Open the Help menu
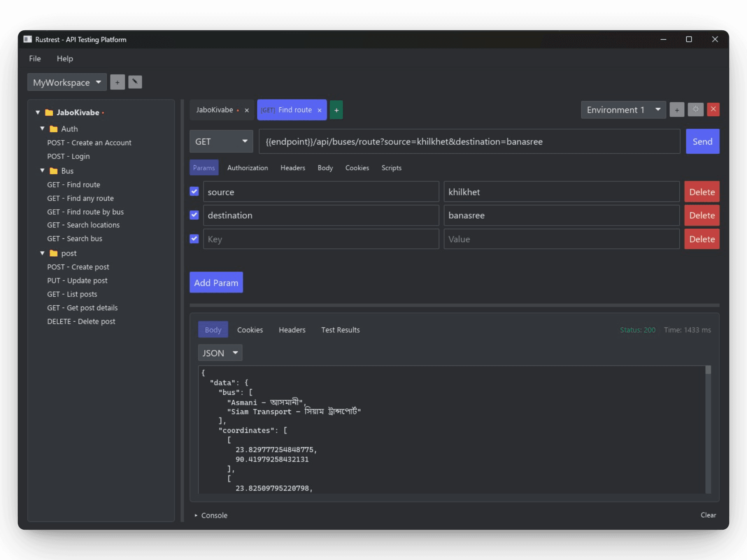747x560 pixels. pos(65,59)
